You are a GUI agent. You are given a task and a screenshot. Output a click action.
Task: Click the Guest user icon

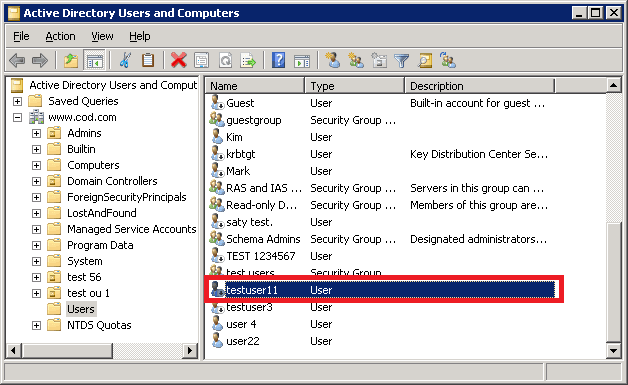(217, 103)
